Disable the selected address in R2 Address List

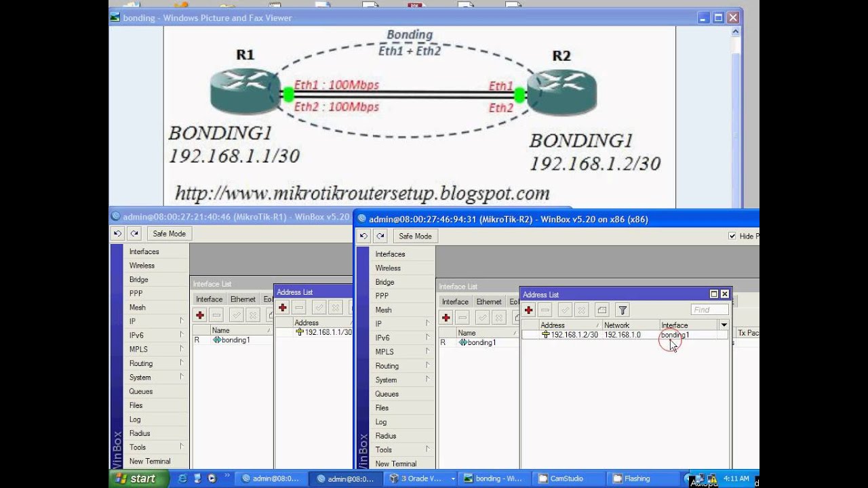pyautogui.click(x=581, y=310)
